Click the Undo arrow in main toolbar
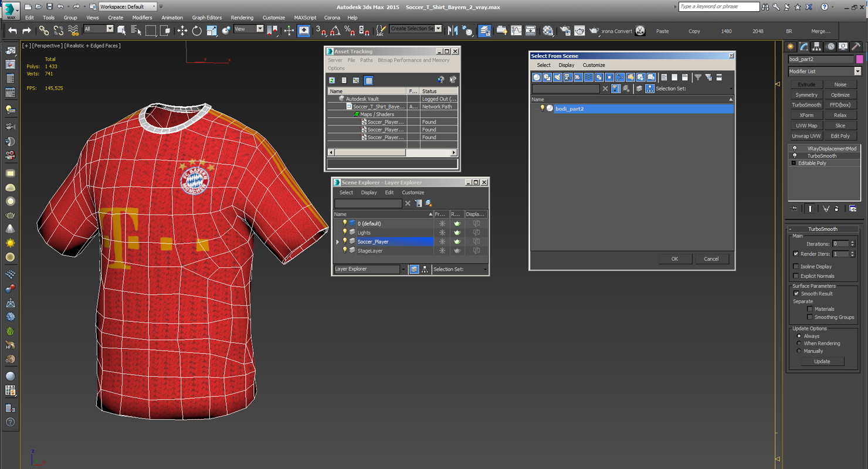Viewport: 868px width, 469px height. click(x=12, y=30)
